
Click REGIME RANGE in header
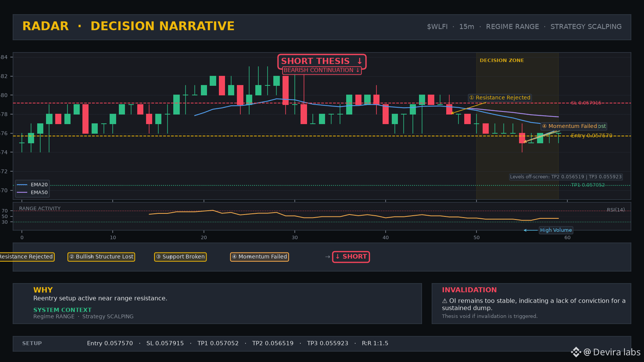(x=513, y=27)
